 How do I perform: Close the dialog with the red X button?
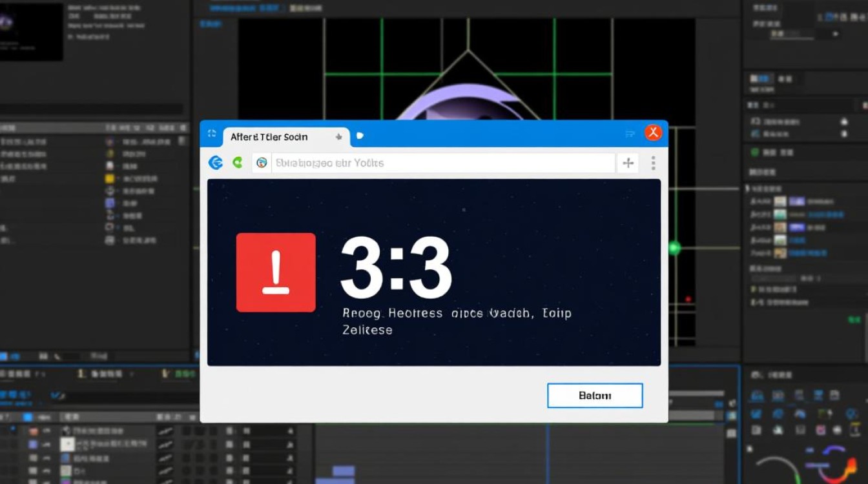(x=653, y=133)
